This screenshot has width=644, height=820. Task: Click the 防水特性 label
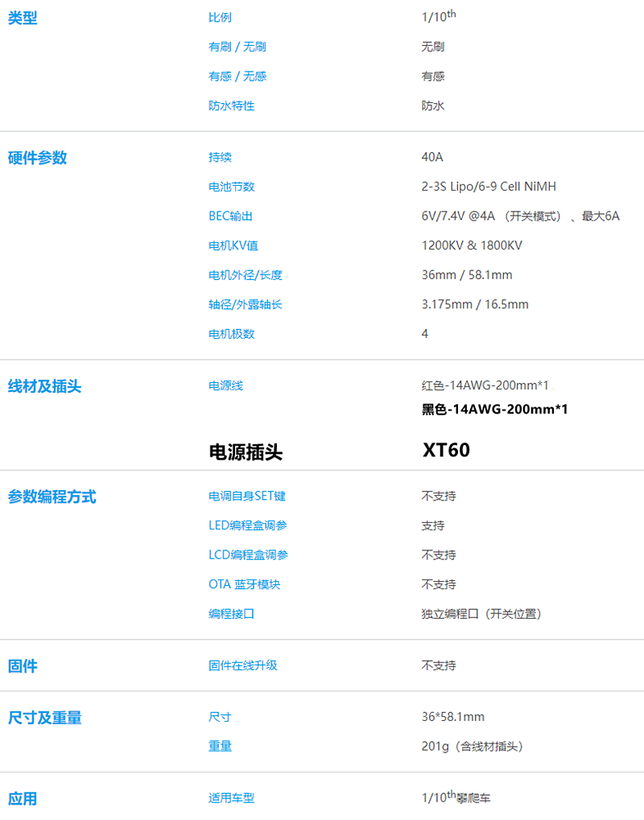pos(231,105)
